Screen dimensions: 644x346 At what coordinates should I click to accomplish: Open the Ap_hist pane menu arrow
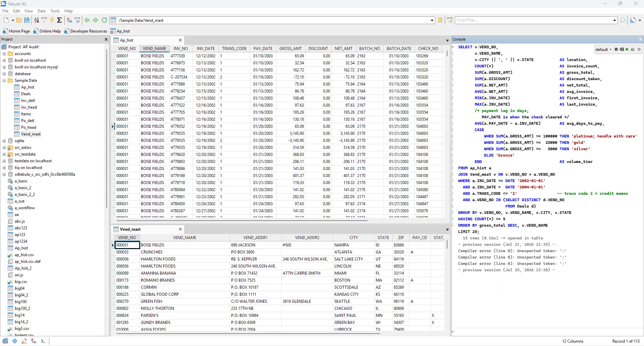coord(447,40)
